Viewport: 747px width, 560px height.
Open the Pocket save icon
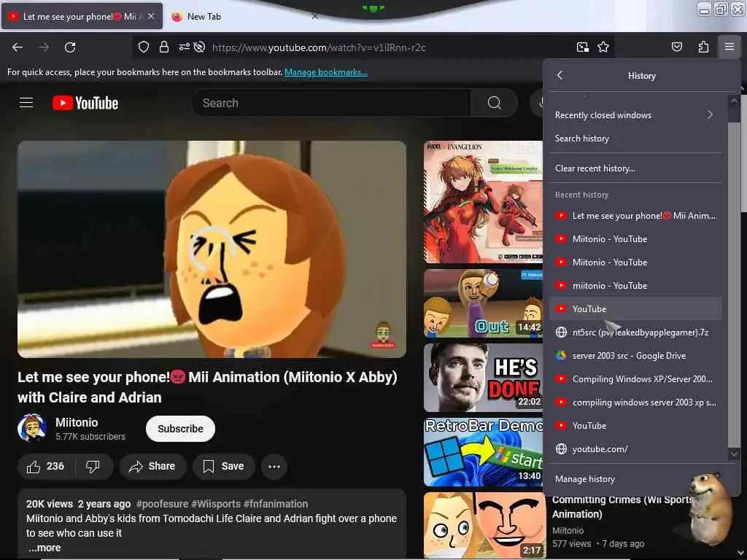tap(676, 47)
